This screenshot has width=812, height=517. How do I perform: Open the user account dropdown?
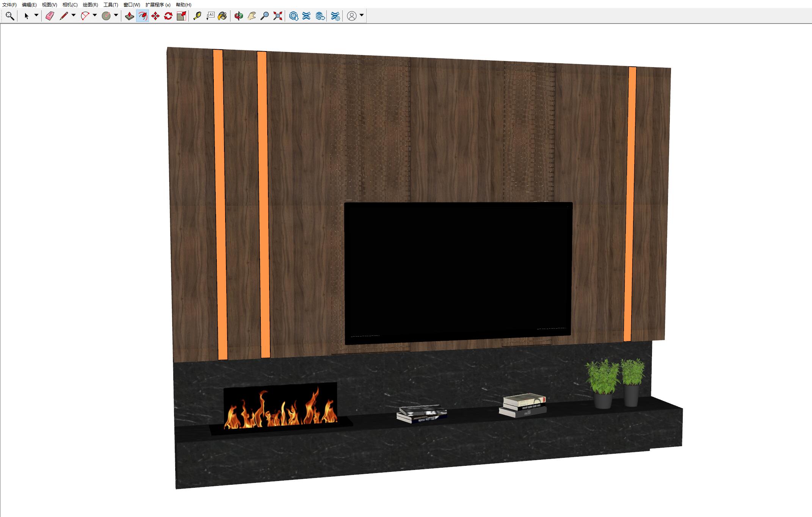click(362, 16)
